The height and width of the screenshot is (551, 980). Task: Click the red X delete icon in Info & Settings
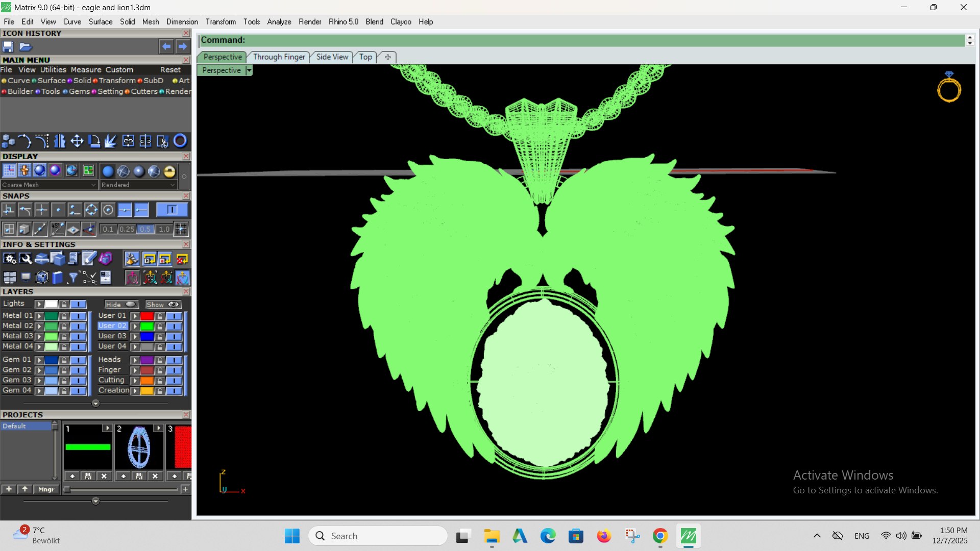pos(182,260)
